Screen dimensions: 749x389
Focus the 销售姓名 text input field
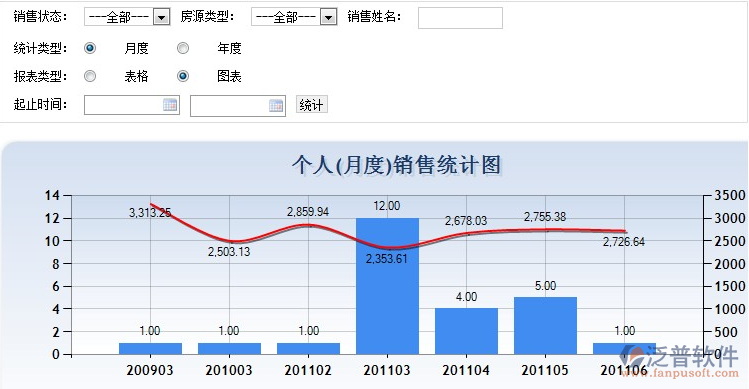tap(460, 18)
